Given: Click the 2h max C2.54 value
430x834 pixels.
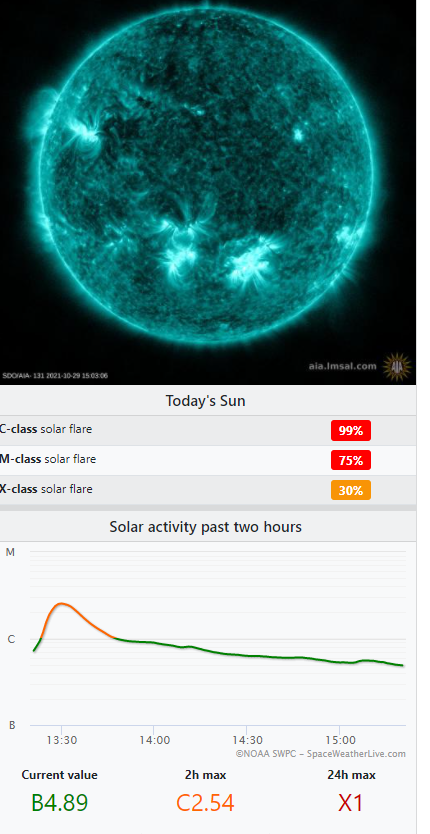Looking at the screenshot, I should (205, 803).
